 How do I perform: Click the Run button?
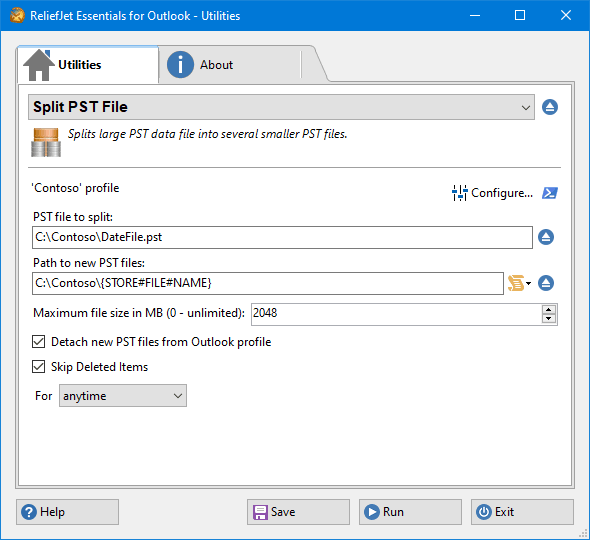(410, 512)
